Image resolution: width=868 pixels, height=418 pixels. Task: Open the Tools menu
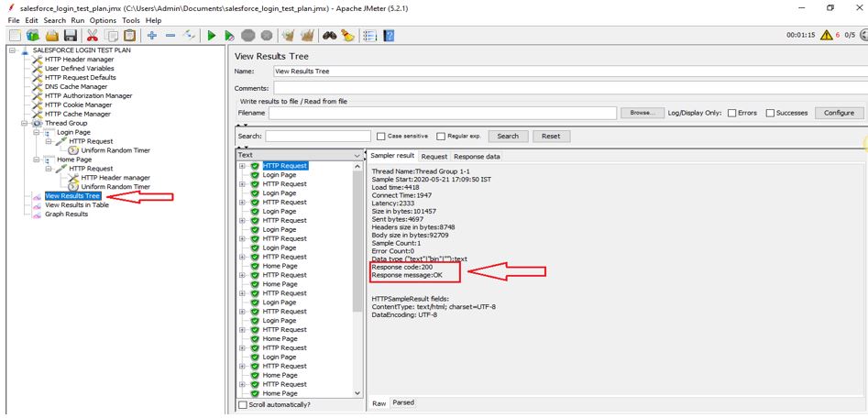[131, 20]
